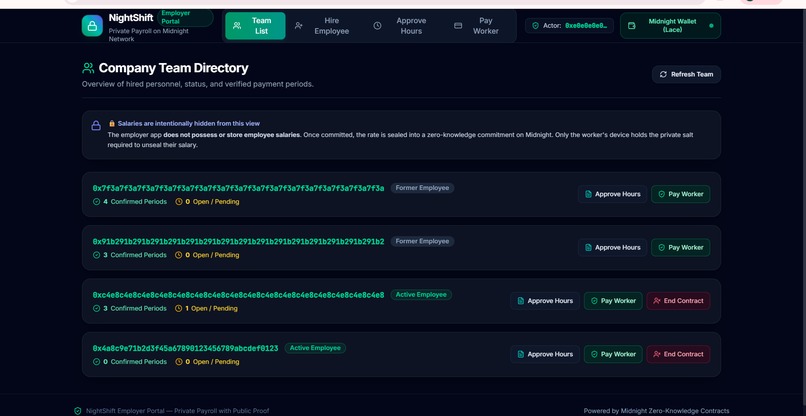Pay Worker for employee 0x4a8c9e71
Image resolution: width=806 pixels, height=416 pixels.
[613, 354]
